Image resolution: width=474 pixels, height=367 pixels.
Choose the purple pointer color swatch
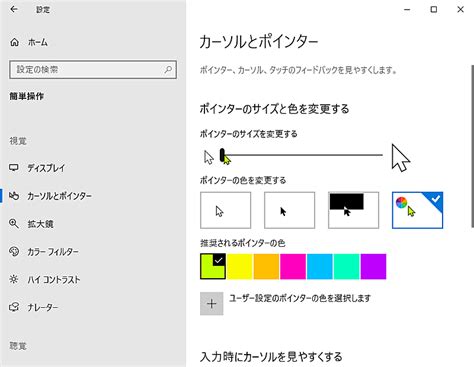pyautogui.click(x=373, y=266)
